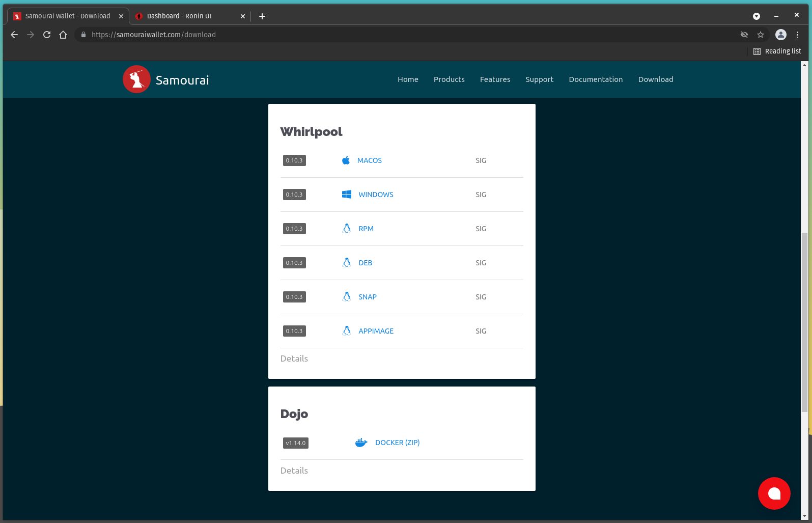Select the Samourai Wallet - Download tab
Image resolution: width=812 pixels, height=523 pixels.
[x=68, y=16]
